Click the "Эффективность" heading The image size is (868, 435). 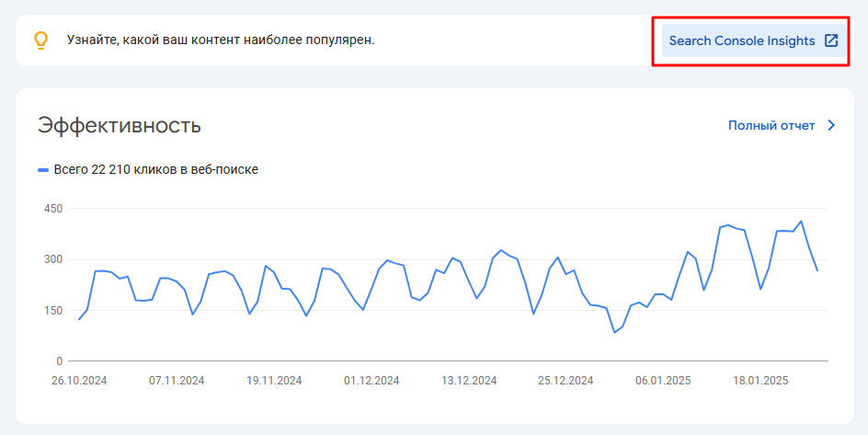pos(119,126)
